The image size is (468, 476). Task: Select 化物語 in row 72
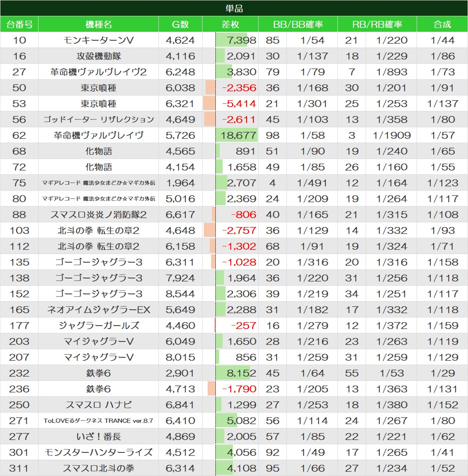coord(98,167)
